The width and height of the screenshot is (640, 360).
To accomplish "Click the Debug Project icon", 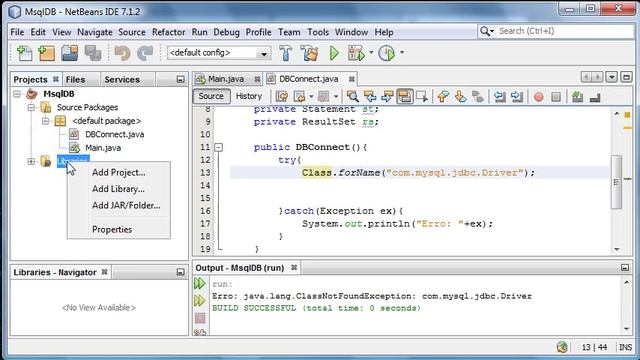I will coord(356,53).
